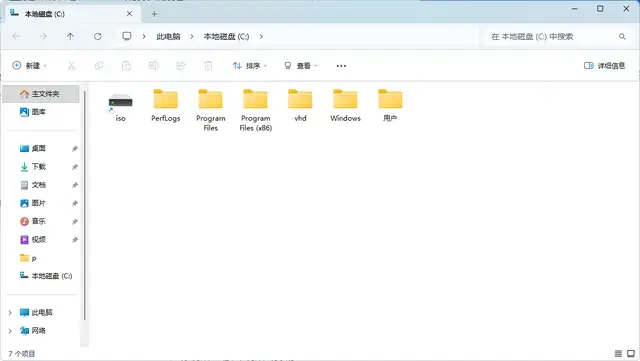This screenshot has width=640, height=361.
Task: Open the 查看 view dropdown
Action: point(301,65)
